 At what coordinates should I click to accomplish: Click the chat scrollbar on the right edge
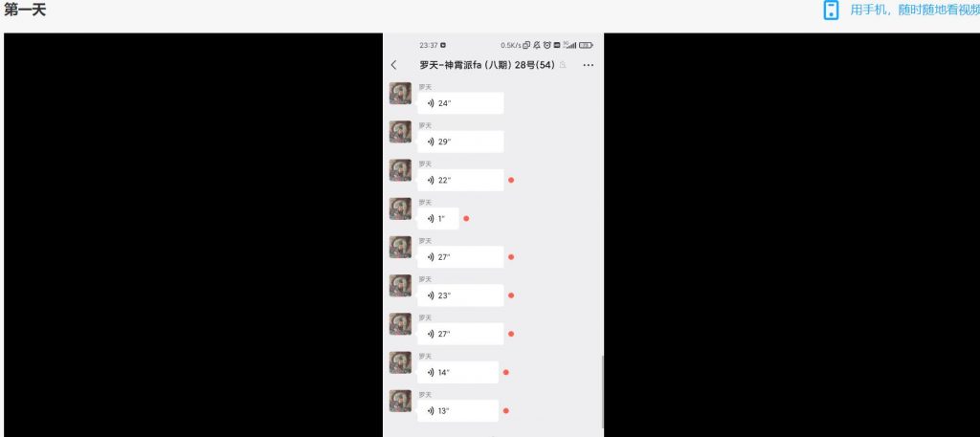point(602,391)
